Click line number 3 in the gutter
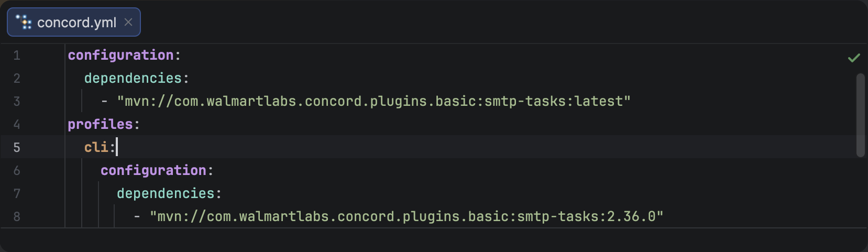 pos(17,101)
